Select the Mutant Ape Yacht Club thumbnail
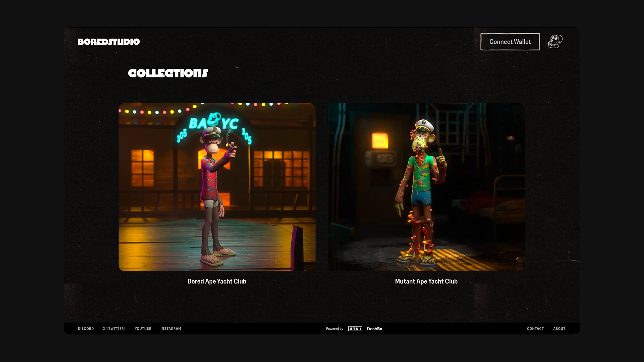The height and width of the screenshot is (362, 644). tap(426, 187)
